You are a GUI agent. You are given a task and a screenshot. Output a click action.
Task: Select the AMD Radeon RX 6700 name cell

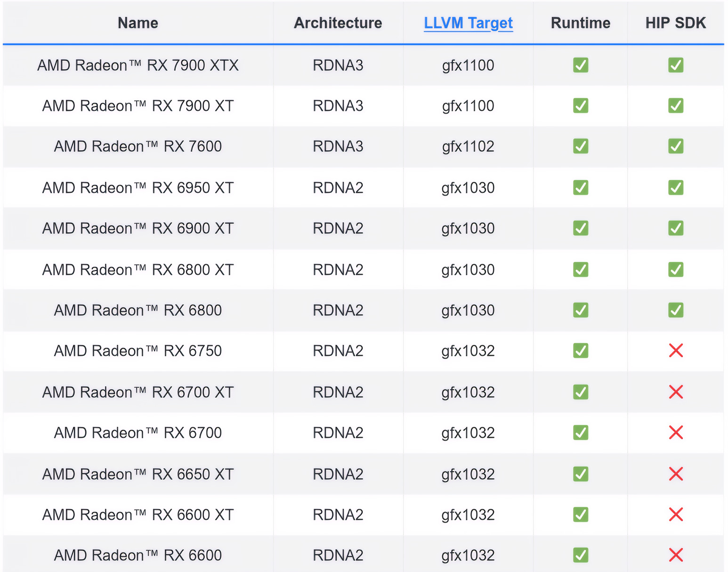(138, 433)
